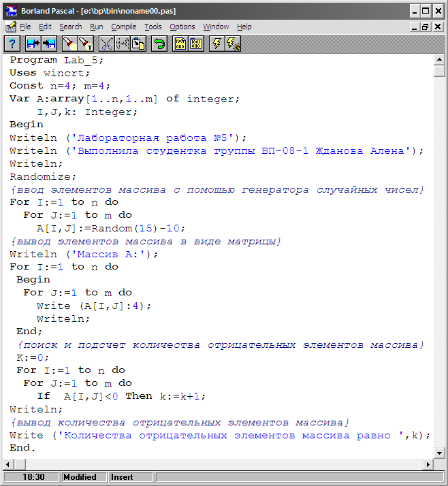Click the 'Массив A:' Writeln line

[84, 255]
